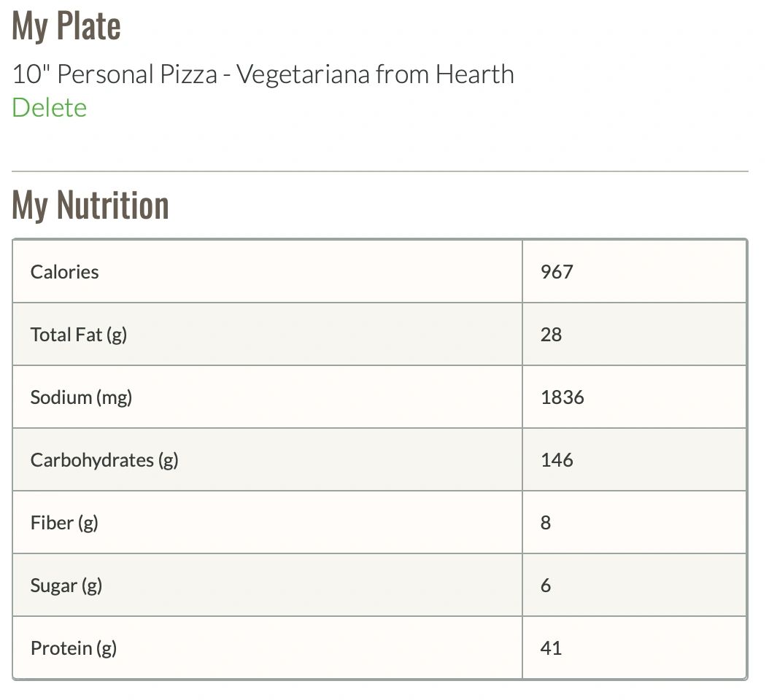769x700 pixels.
Task: Click the carbohydrates value 146
Action: [557, 460]
